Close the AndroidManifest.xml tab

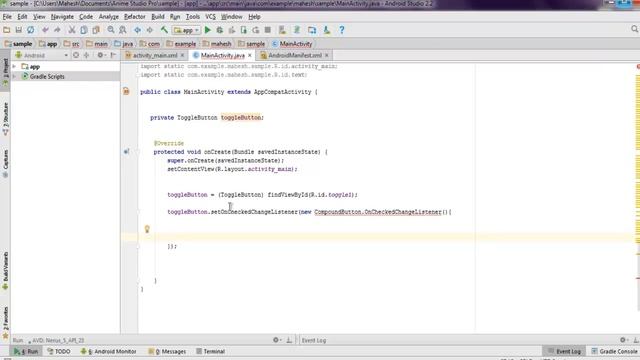tap(327, 55)
